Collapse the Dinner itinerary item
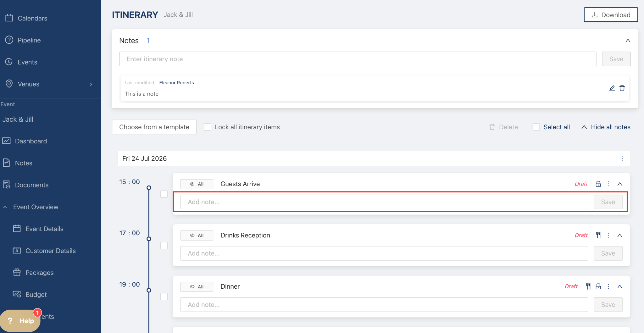 point(619,286)
